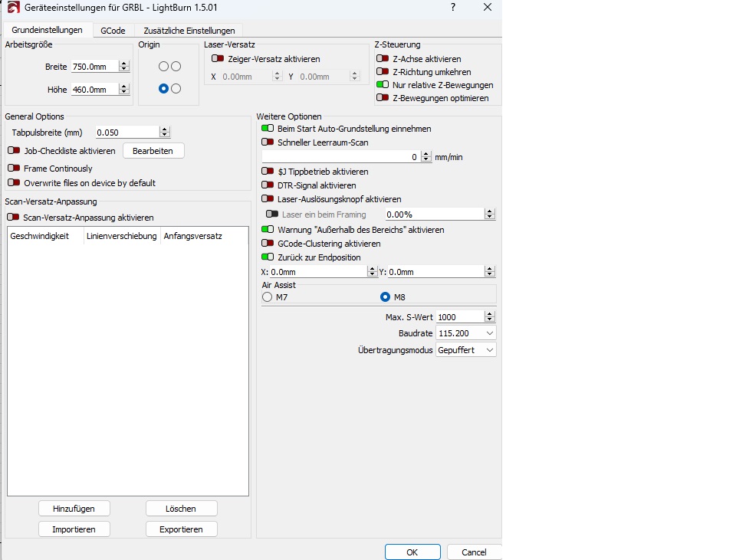This screenshot has height=560, width=736.
Task: Click the Max. S-Wert input field
Action: click(460, 317)
